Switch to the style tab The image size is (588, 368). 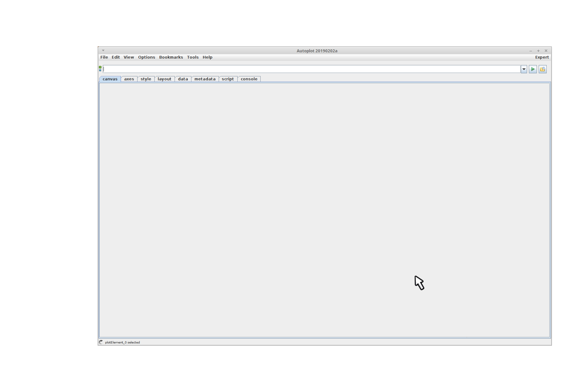(146, 79)
